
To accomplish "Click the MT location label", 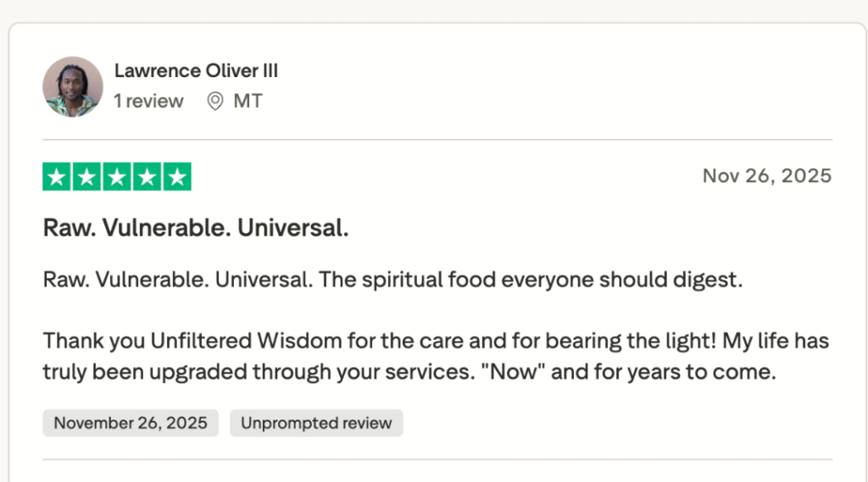I will click(248, 102).
